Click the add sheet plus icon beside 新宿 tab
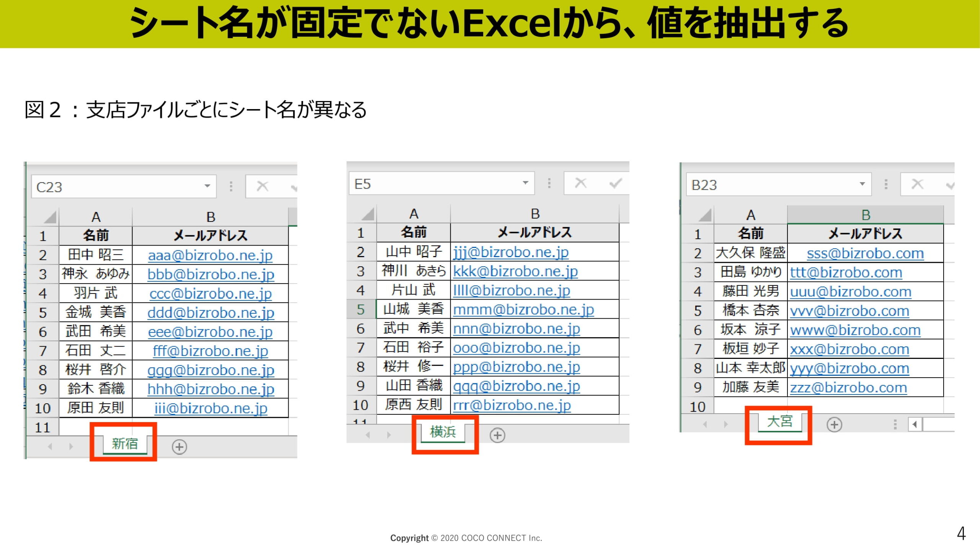Screen dimensions: 980x551 [x=179, y=447]
